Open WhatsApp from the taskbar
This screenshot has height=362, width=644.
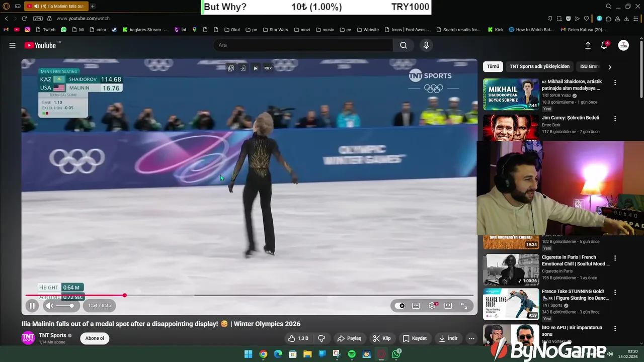396,354
